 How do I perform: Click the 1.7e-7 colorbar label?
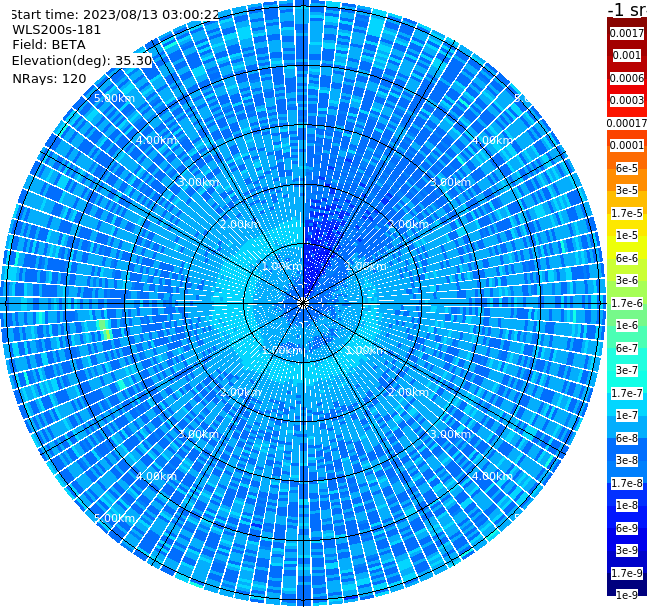click(x=627, y=393)
